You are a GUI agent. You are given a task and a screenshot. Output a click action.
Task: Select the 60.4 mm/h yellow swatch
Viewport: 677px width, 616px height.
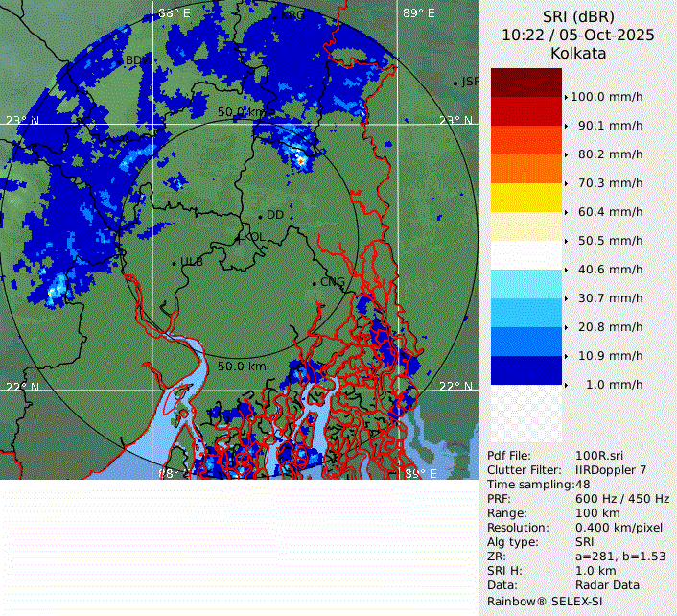click(525, 198)
